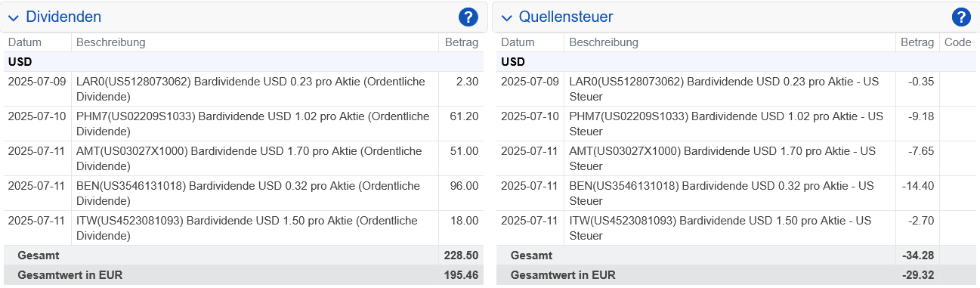
Task: Select the BEN US Steuer row of -14.40
Action: pyautogui.click(x=736, y=194)
